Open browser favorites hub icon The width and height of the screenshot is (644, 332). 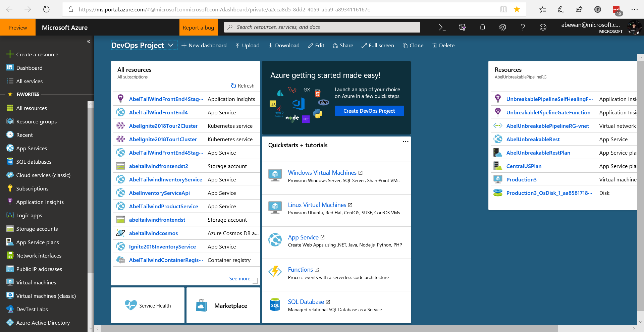point(542,9)
